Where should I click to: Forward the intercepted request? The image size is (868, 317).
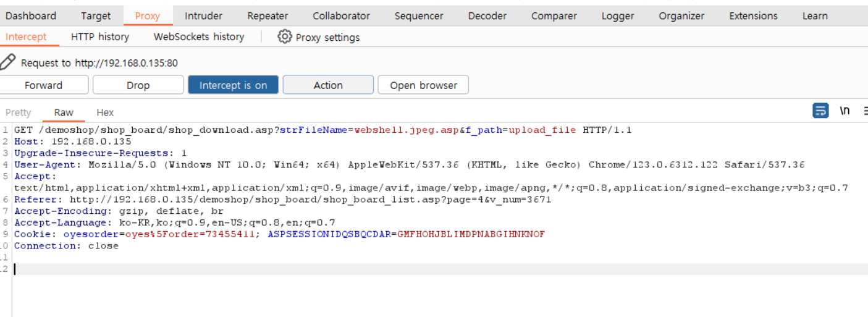[44, 85]
